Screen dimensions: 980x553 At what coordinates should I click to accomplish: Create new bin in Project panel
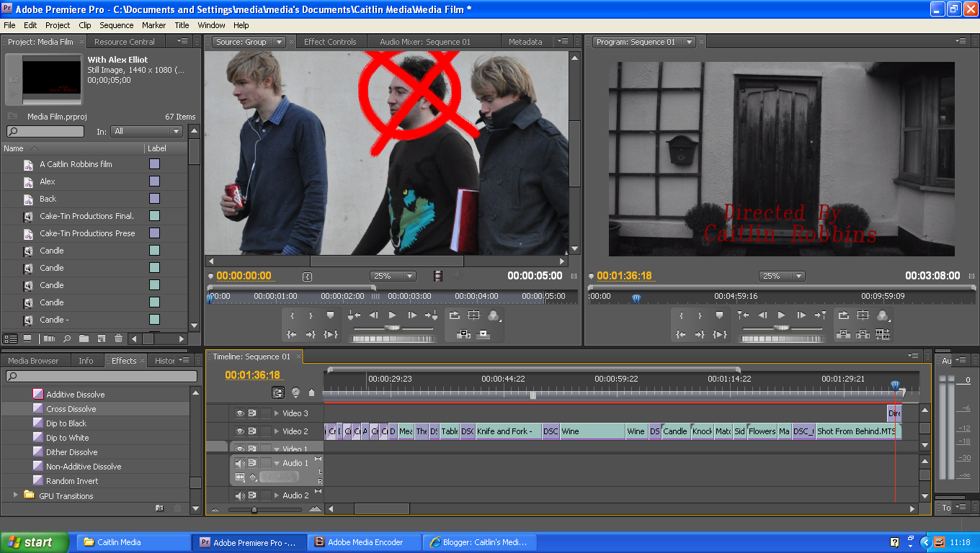[x=84, y=338]
